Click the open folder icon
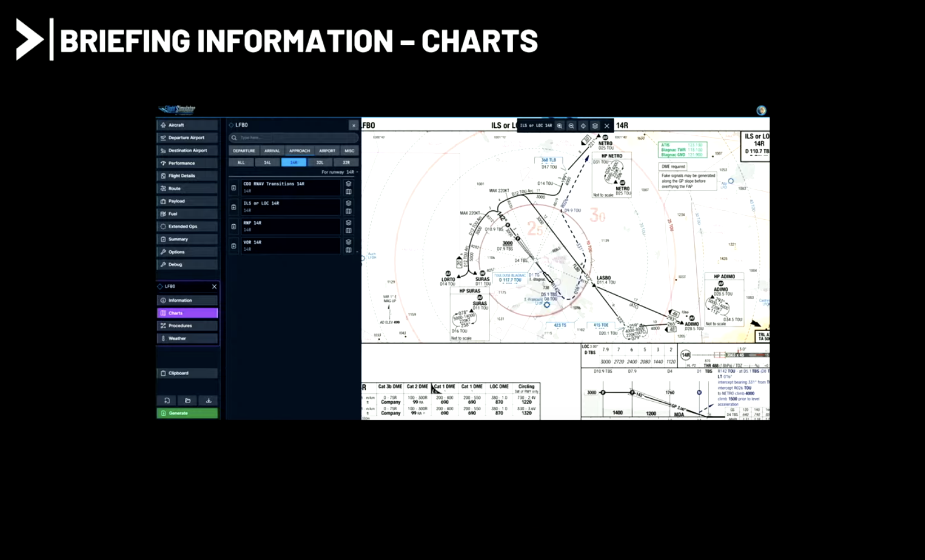This screenshot has height=560, width=925. point(188,401)
